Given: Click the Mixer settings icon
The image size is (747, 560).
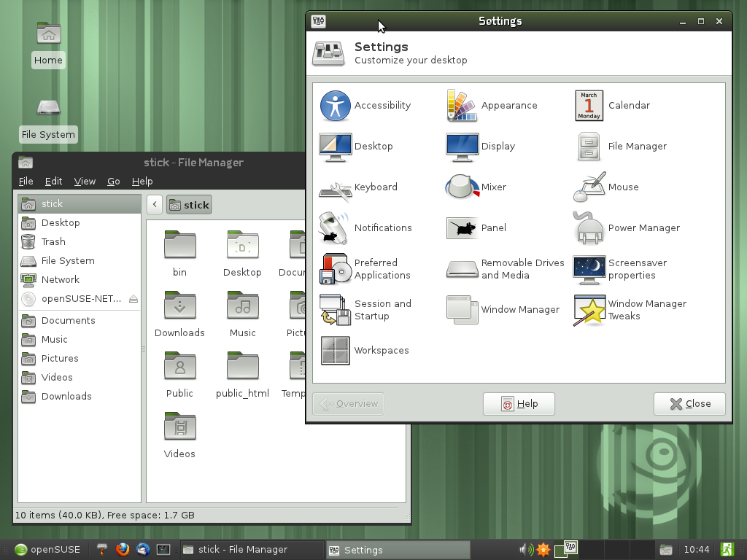Looking at the screenshot, I should tap(462, 187).
